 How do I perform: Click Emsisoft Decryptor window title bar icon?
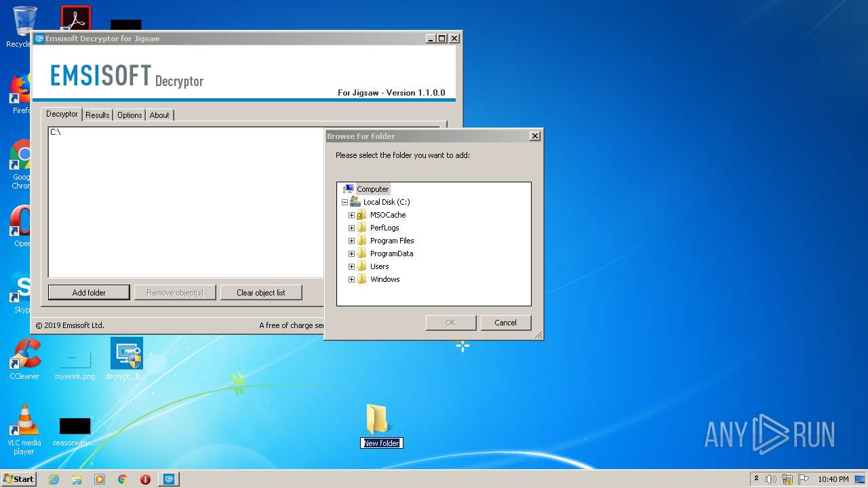(x=39, y=39)
